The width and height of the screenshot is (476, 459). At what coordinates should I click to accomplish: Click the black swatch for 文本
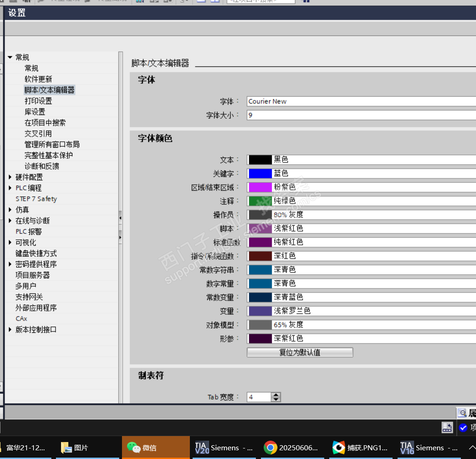pos(260,160)
